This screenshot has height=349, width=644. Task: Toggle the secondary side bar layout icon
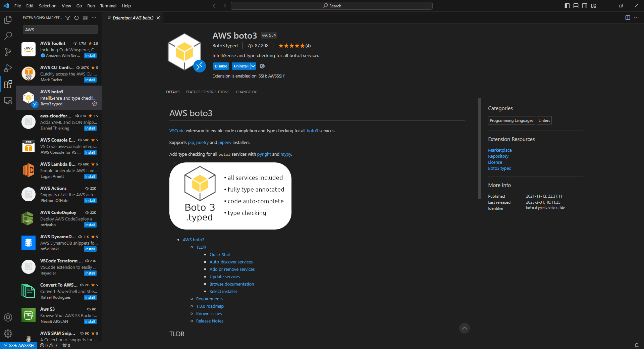(585, 6)
